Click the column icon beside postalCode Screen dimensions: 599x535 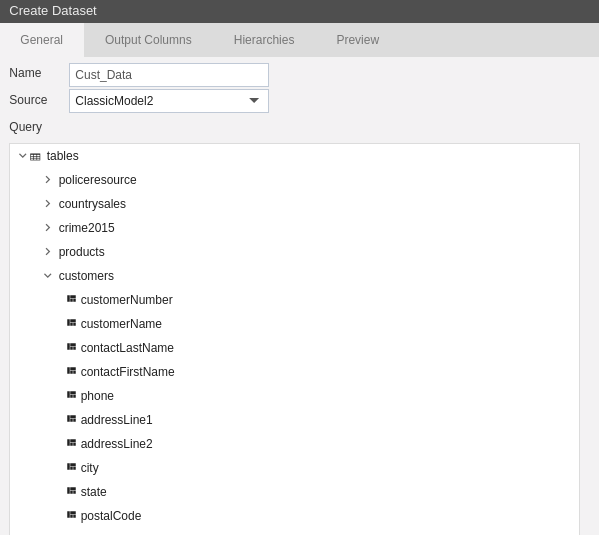coord(71,515)
